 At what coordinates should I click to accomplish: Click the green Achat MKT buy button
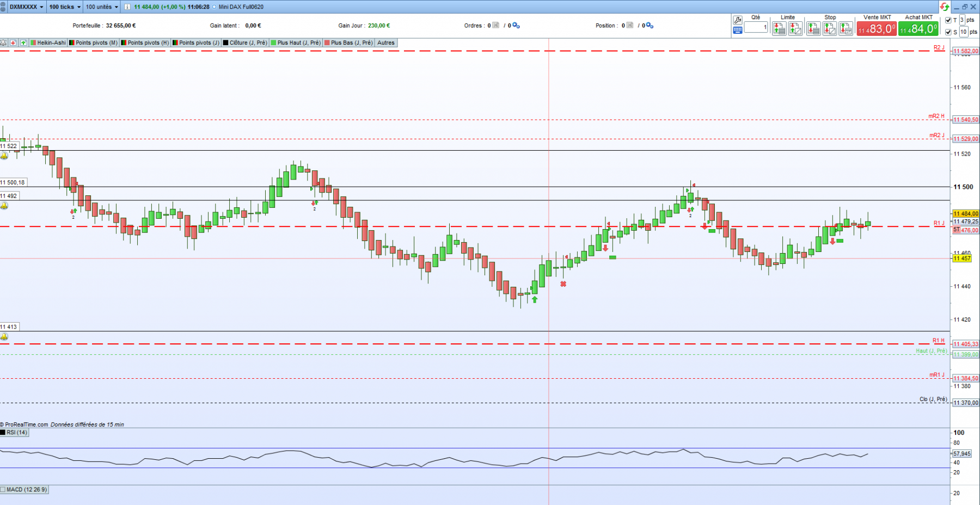point(918,29)
